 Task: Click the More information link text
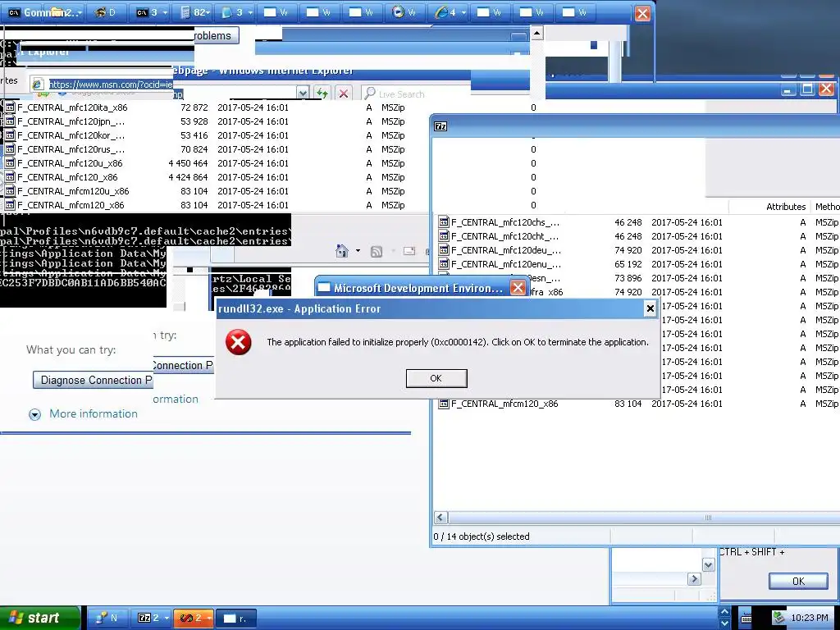(x=94, y=413)
